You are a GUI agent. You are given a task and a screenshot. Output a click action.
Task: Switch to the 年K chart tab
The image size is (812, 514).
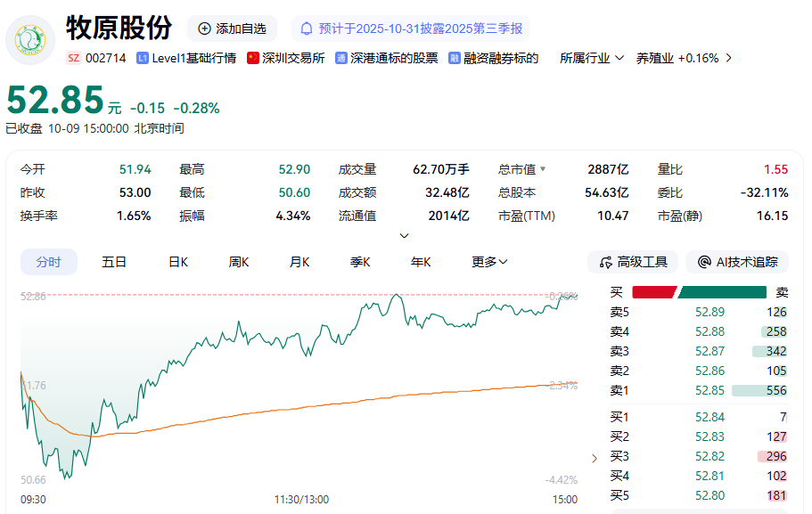tap(421, 262)
